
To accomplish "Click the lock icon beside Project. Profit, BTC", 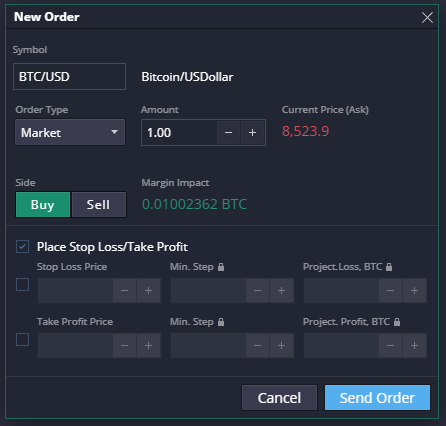I will point(397,322).
